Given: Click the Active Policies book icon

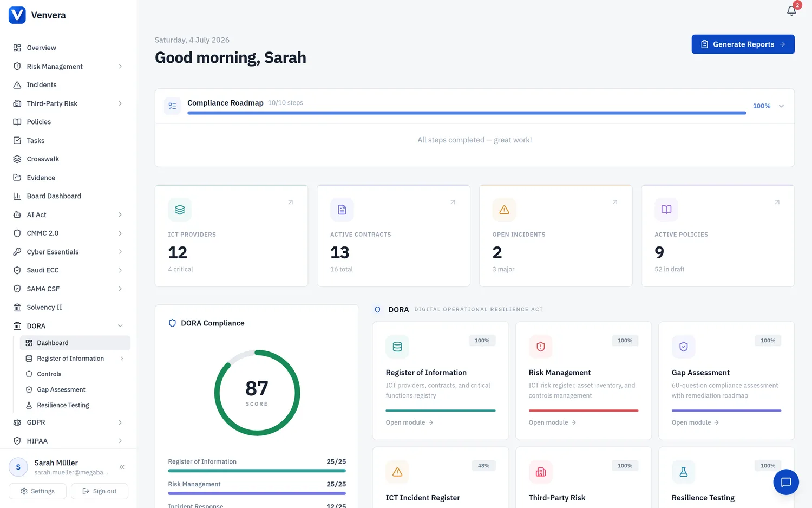Looking at the screenshot, I should [x=666, y=210].
